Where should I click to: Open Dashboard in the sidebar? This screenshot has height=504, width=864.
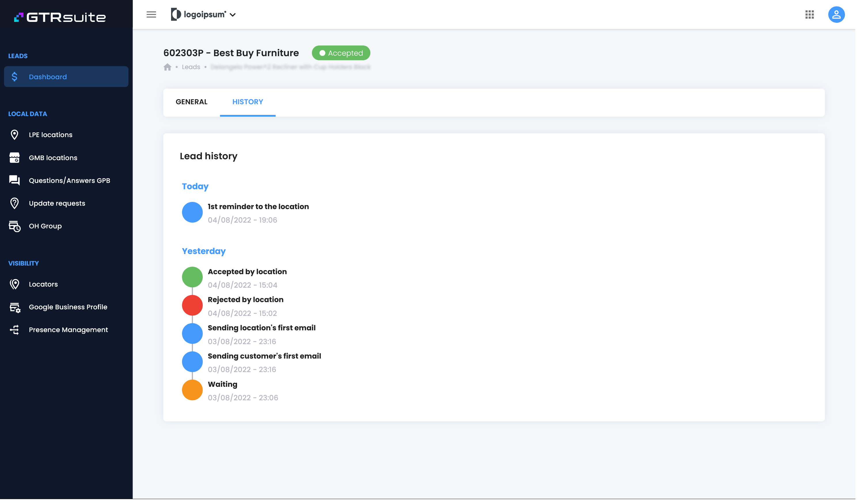[x=66, y=77]
